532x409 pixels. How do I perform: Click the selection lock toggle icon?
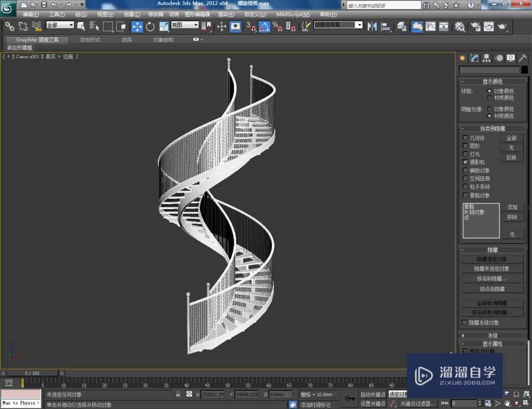178,394
